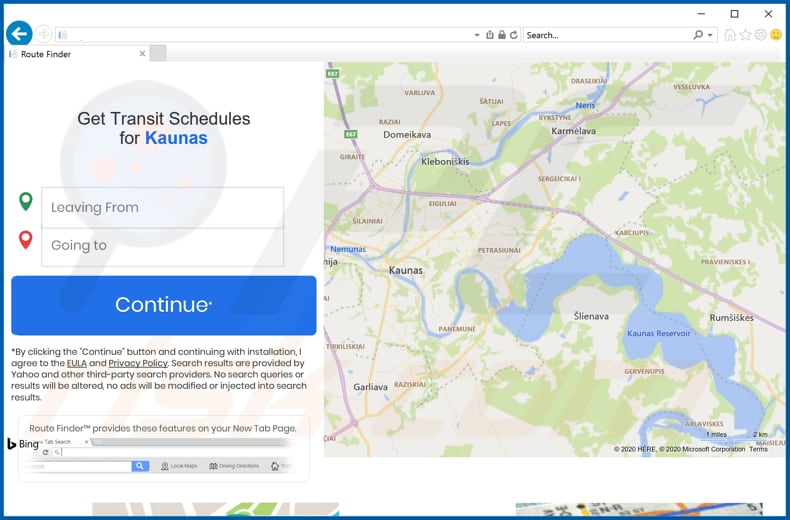Click Garliava label on the map
The height and width of the screenshot is (520, 790).
[x=370, y=387]
